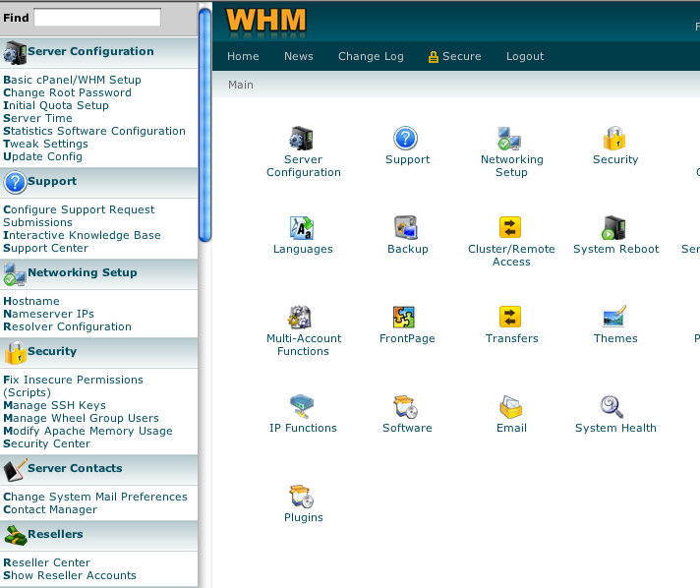Open the Themes icon
This screenshot has height=588, width=700.
[x=614, y=317]
